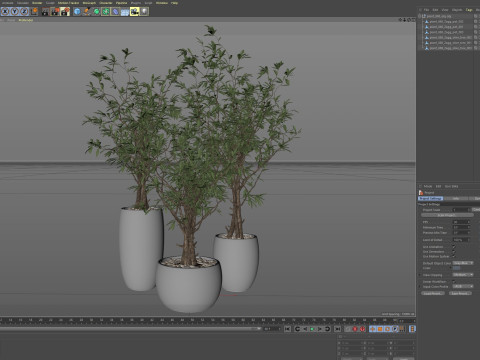Open the Edit Render Settings icon

[65, 12]
